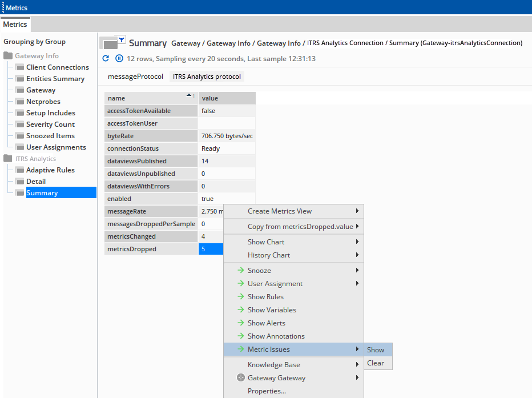Click the refresh icon beside row count
The width and height of the screenshot is (532, 398).
105,58
